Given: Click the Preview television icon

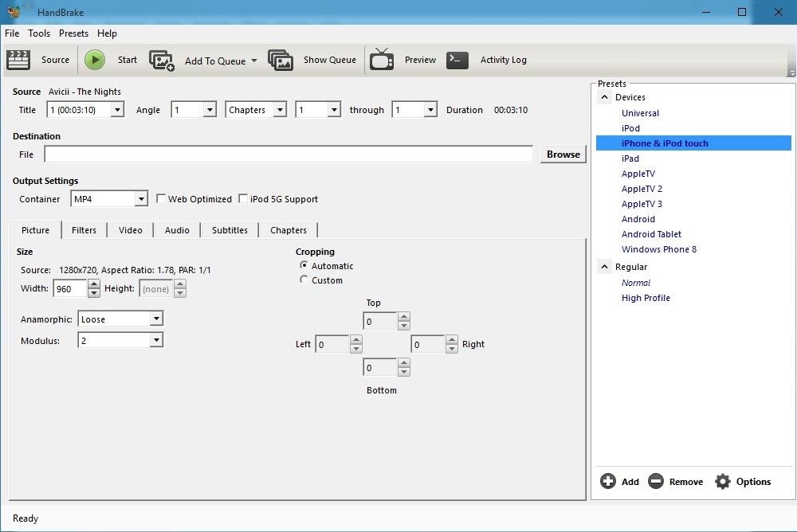Looking at the screenshot, I should click(x=382, y=60).
